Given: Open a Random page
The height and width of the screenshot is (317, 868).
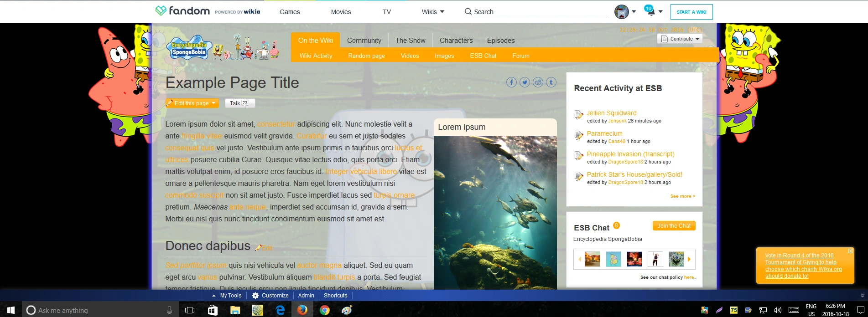Looking at the screenshot, I should click(366, 56).
